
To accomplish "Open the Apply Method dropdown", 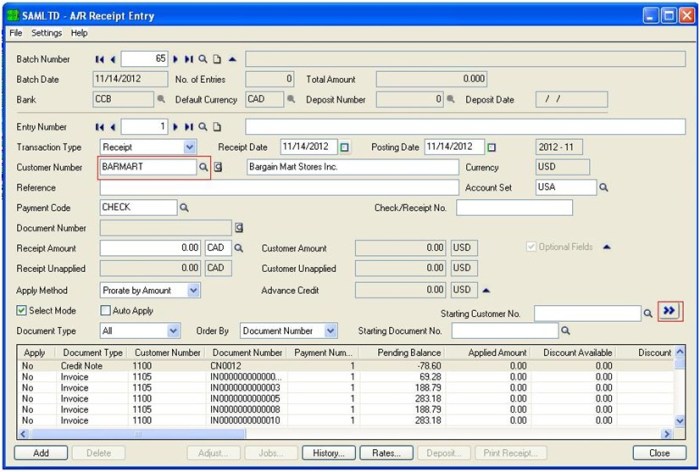I will click(x=193, y=290).
